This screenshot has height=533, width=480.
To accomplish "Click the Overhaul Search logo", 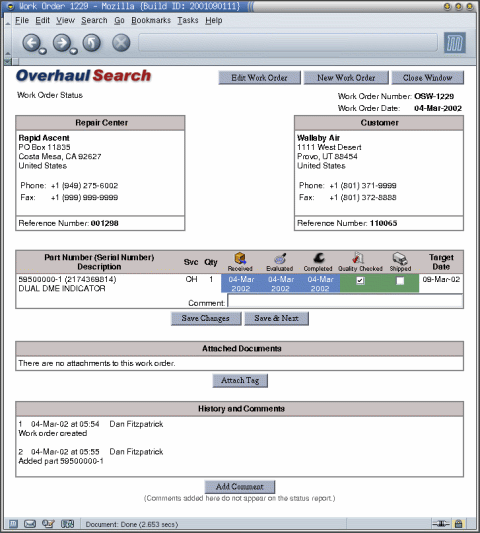I will pos(83,75).
